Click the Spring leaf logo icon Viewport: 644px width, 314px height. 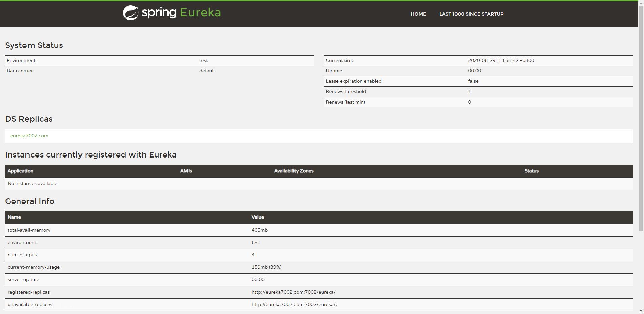(130, 13)
